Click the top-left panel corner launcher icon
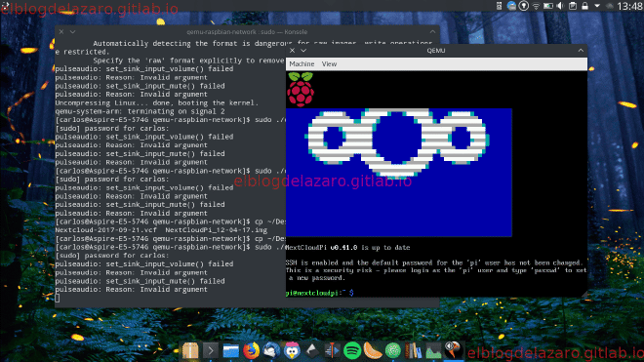The image size is (644, 362). click(x=5, y=5)
